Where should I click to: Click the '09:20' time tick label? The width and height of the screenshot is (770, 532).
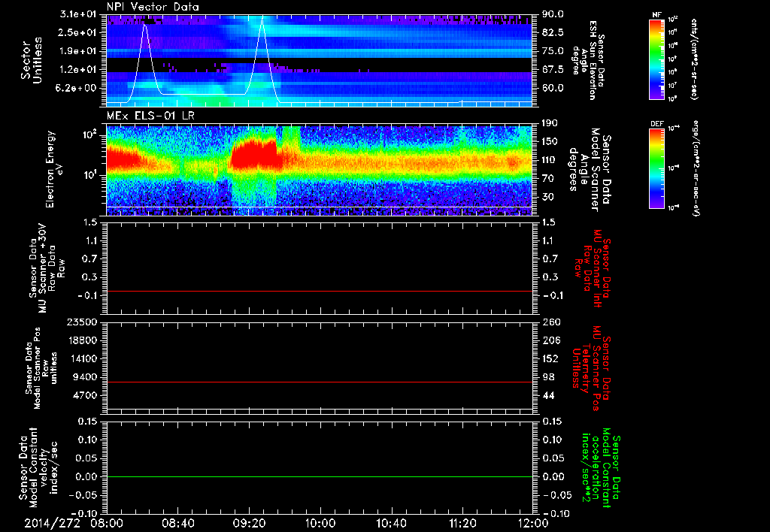[x=250, y=523]
